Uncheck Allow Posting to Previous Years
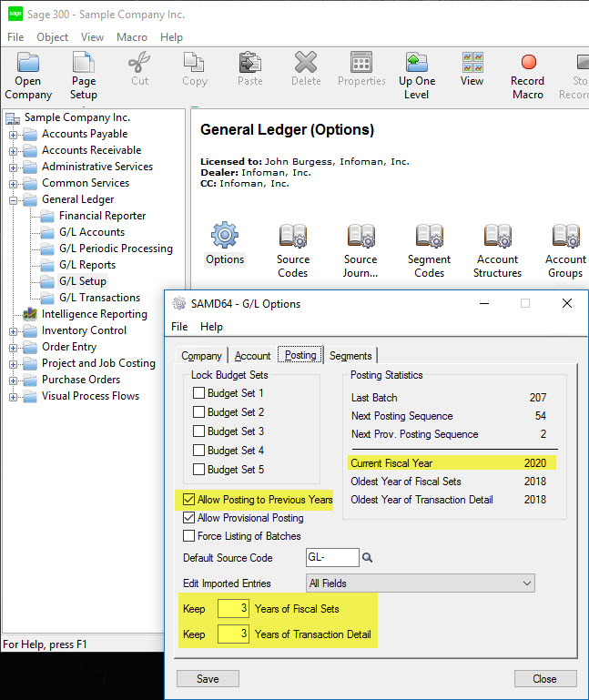 (x=188, y=499)
